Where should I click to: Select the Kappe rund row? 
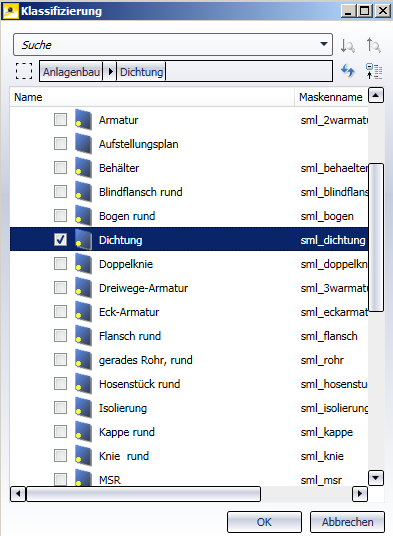point(189,432)
